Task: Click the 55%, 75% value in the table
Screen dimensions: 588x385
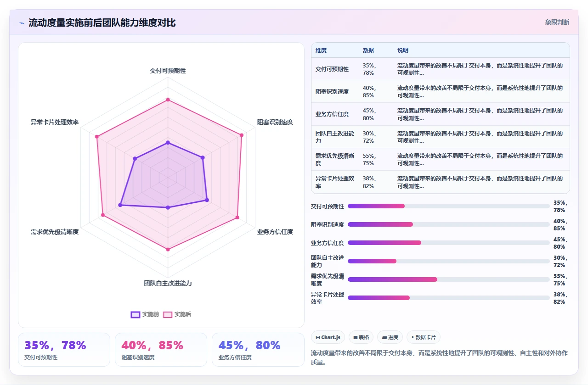Action: 370,160
